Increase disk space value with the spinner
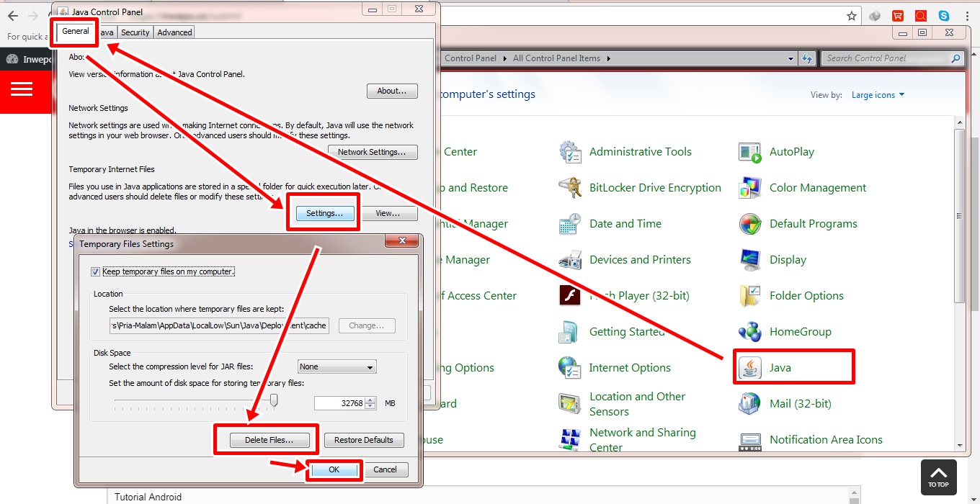Image resolution: width=980 pixels, height=504 pixels. click(370, 400)
